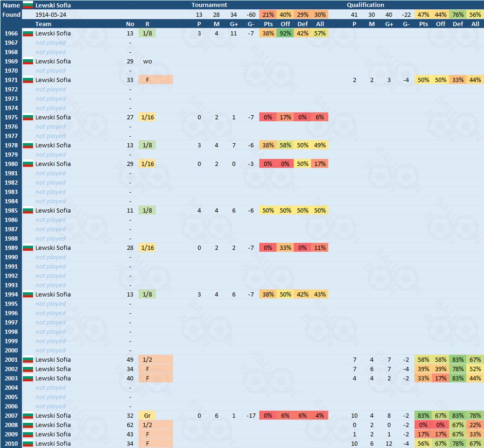This screenshot has width=484, height=448.
Task: Click the flag icon in the 2007 row
Action: [x=28, y=416]
